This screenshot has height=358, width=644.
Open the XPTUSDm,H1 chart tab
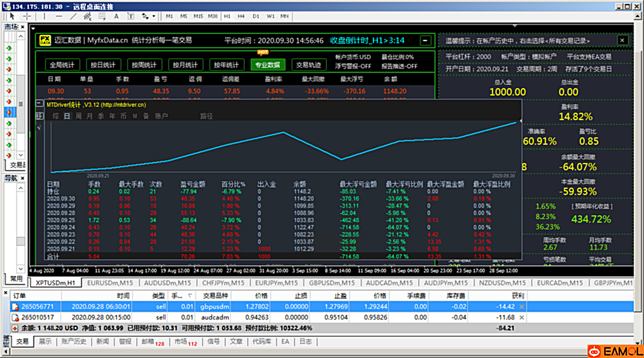point(55,283)
